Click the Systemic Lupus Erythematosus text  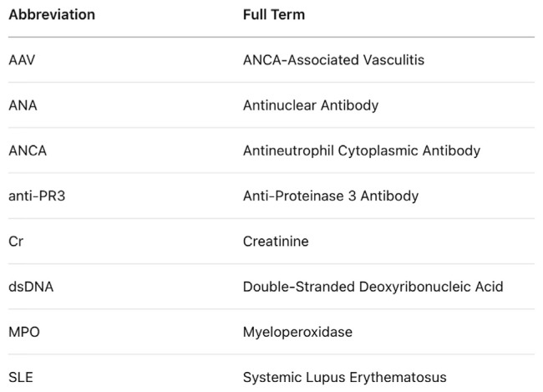coord(343,377)
